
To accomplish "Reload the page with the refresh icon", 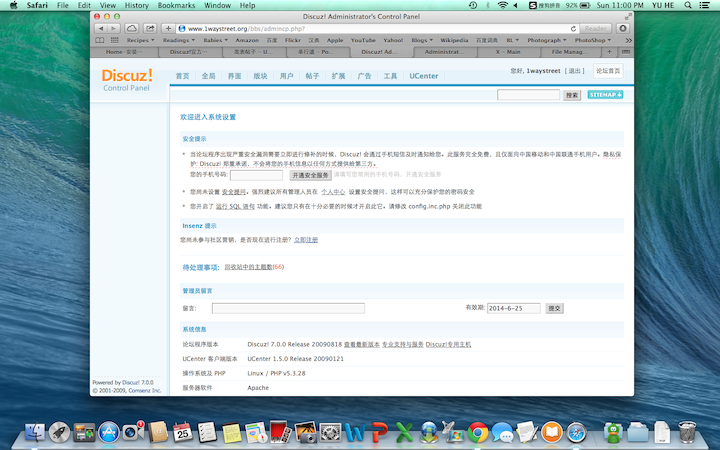I will tap(573, 28).
